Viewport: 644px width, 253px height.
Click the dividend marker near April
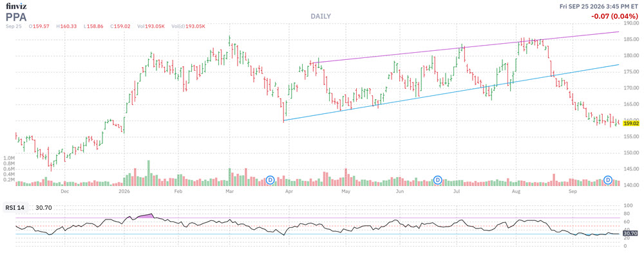270,180
